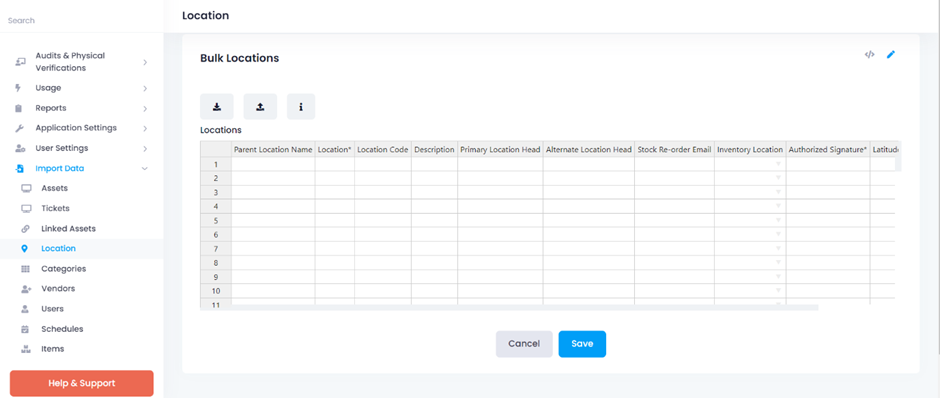The width and height of the screenshot is (940, 398).
Task: Select Vendors in the sidebar
Action: click(x=58, y=288)
